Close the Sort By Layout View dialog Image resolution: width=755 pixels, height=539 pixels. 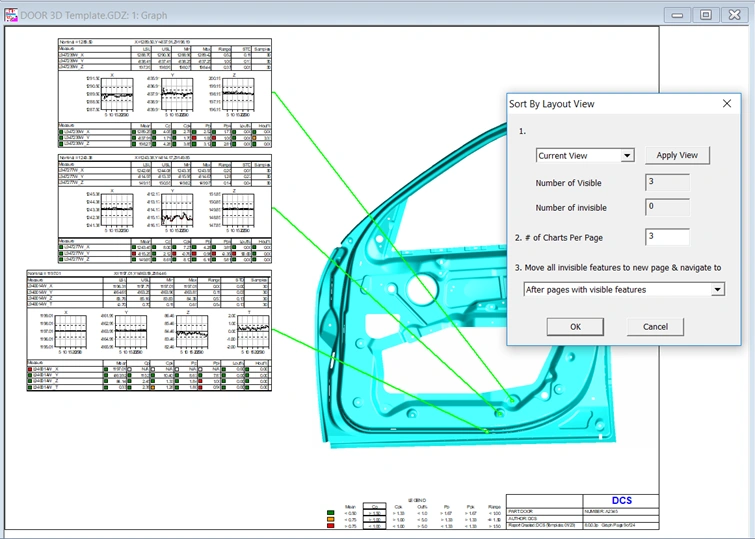click(x=726, y=104)
